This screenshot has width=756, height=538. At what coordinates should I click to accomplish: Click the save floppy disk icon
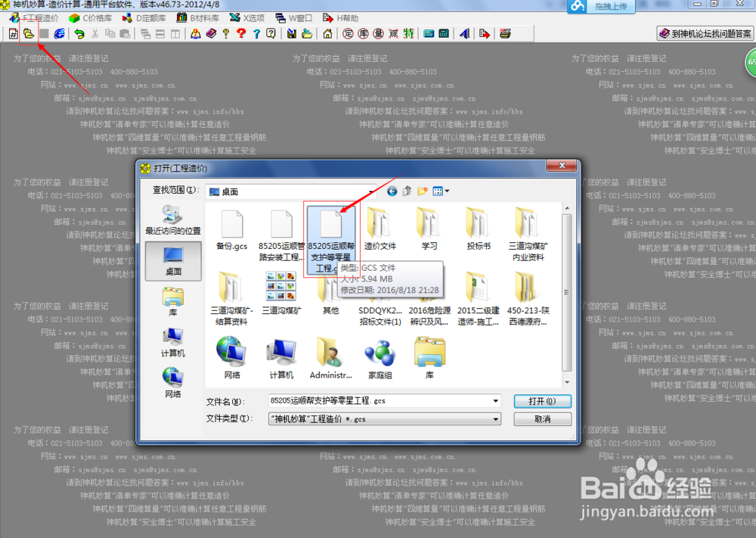[x=292, y=33]
